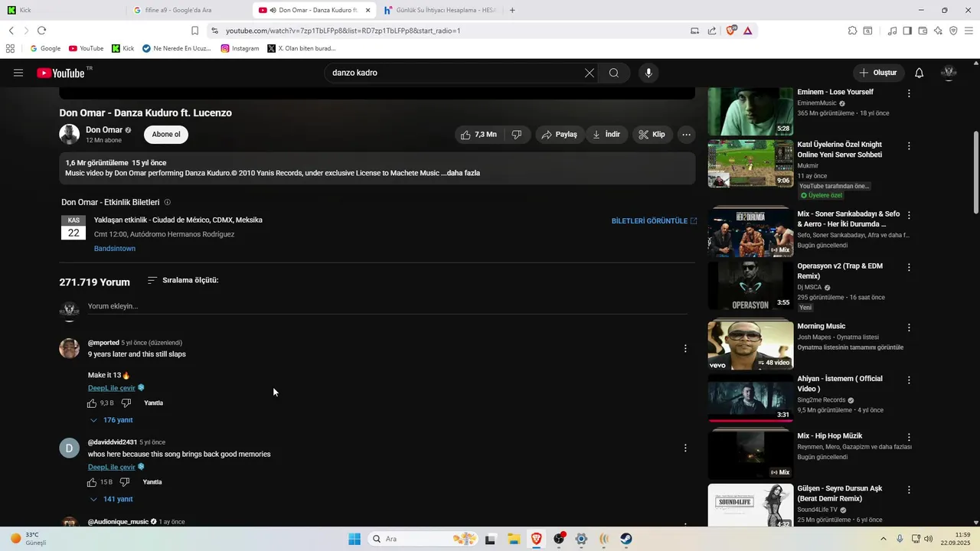Image resolution: width=980 pixels, height=551 pixels.
Task: Open Ahiyan - İstemem video thumbnail
Action: 750,397
